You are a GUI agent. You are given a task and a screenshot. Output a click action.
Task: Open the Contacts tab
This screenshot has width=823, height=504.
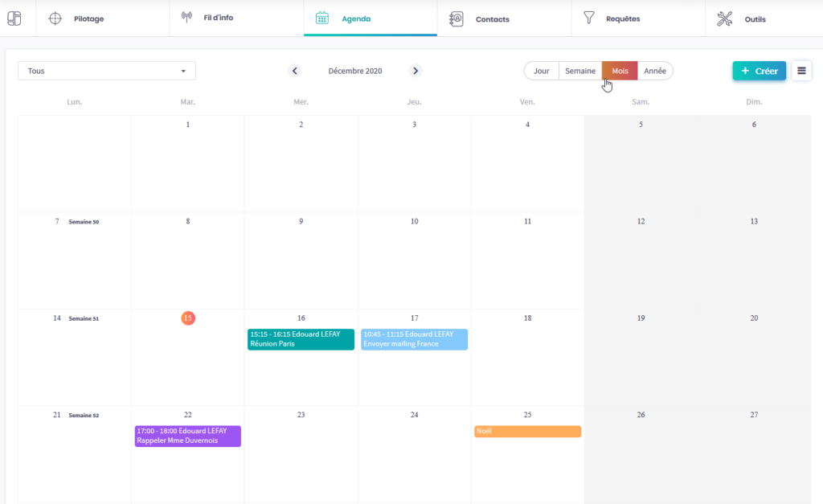(492, 18)
